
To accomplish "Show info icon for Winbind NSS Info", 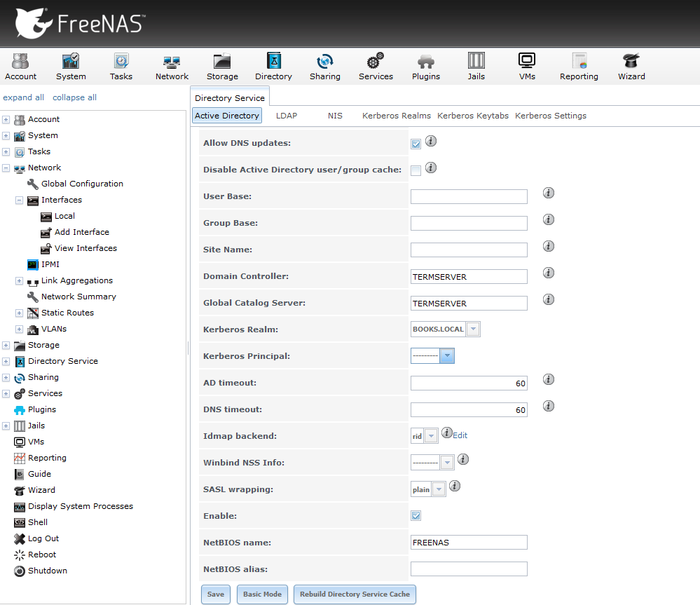I will coord(463,459).
